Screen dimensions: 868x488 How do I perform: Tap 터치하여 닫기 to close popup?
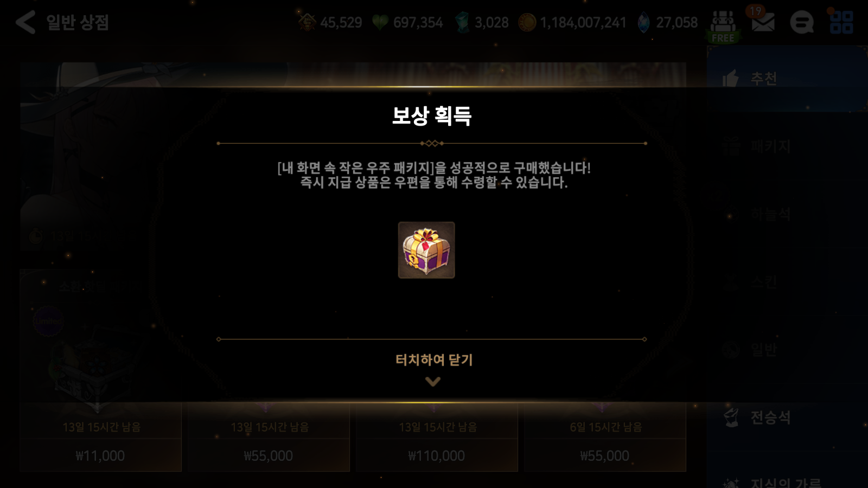(434, 359)
